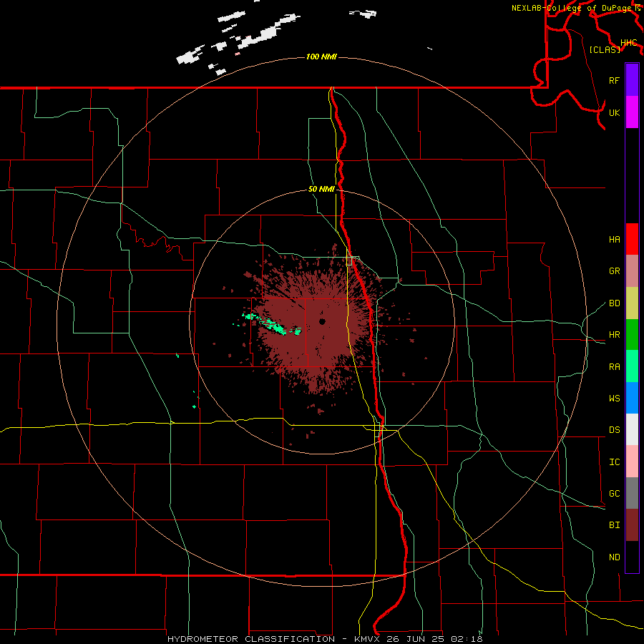Click the Hydrometeor Classification KMVX timestamp caption
The width and height of the screenshot is (644, 644).
(325, 639)
